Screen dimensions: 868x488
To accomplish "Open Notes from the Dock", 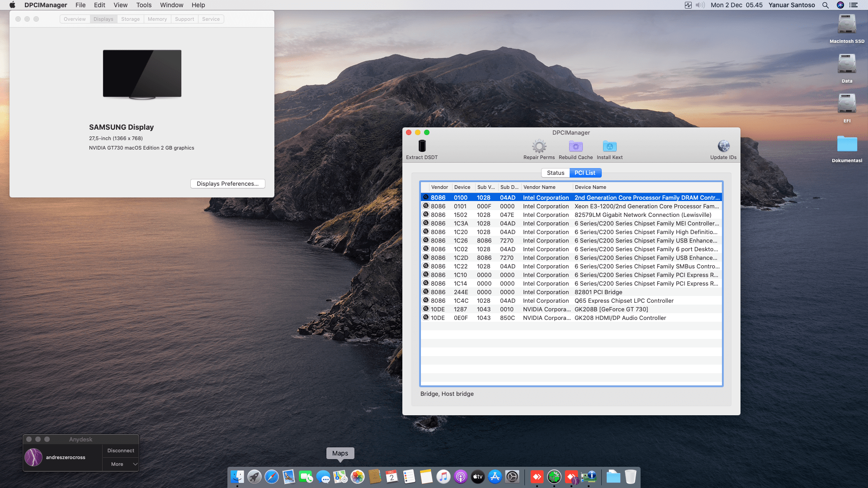I will point(426,477).
